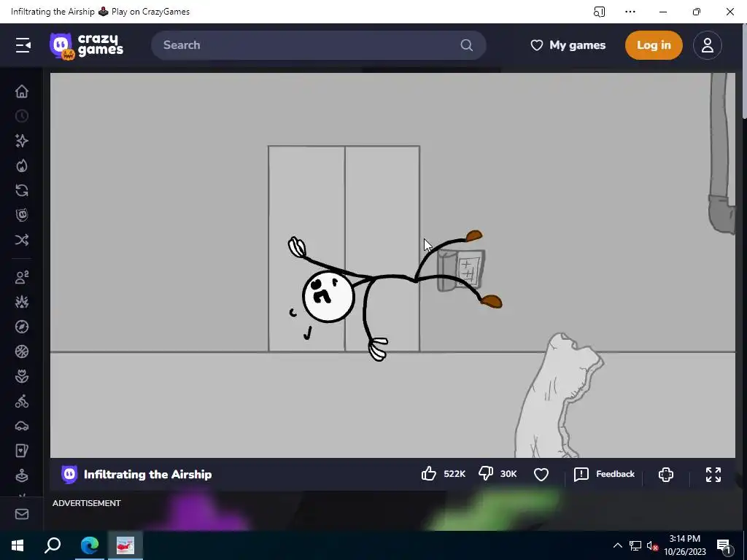Open Windows taskbar search
Viewport: 747px width, 560px height.
pos(53,545)
